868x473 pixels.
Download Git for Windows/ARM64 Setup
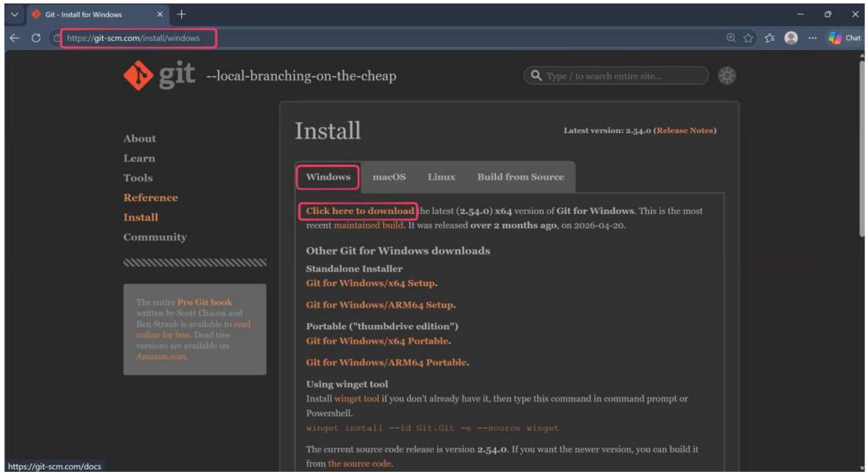379,305
